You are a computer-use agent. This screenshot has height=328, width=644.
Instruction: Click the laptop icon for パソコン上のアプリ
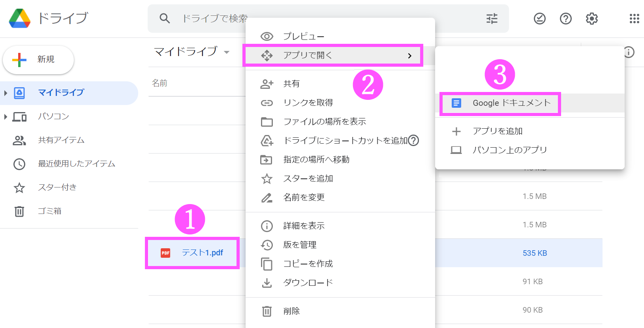click(x=456, y=150)
